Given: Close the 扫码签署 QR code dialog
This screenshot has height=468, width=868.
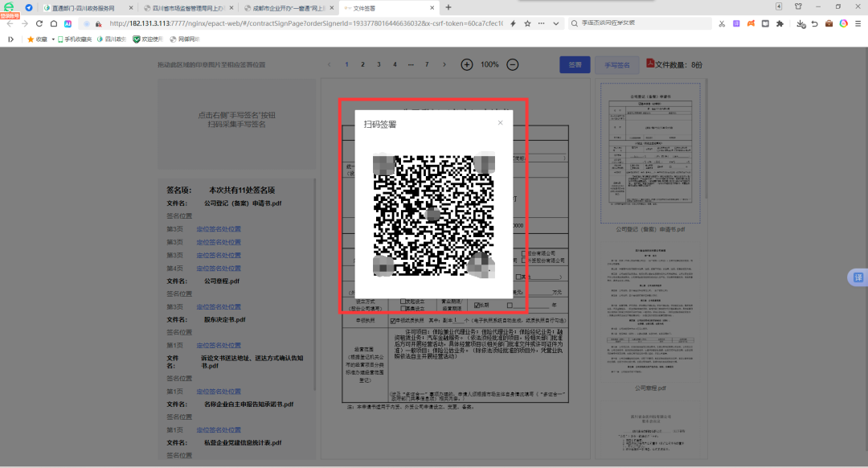Looking at the screenshot, I should 500,123.
